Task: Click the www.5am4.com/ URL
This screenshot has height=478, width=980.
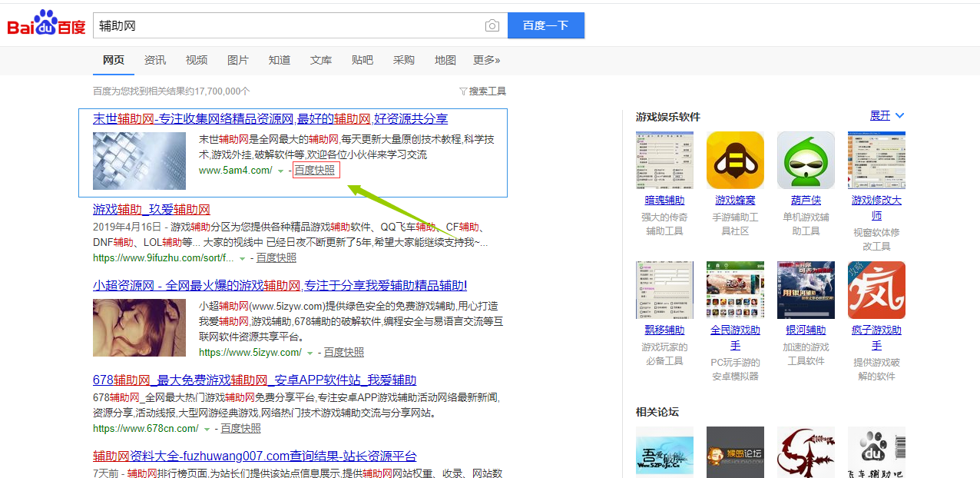Action: coord(236,170)
